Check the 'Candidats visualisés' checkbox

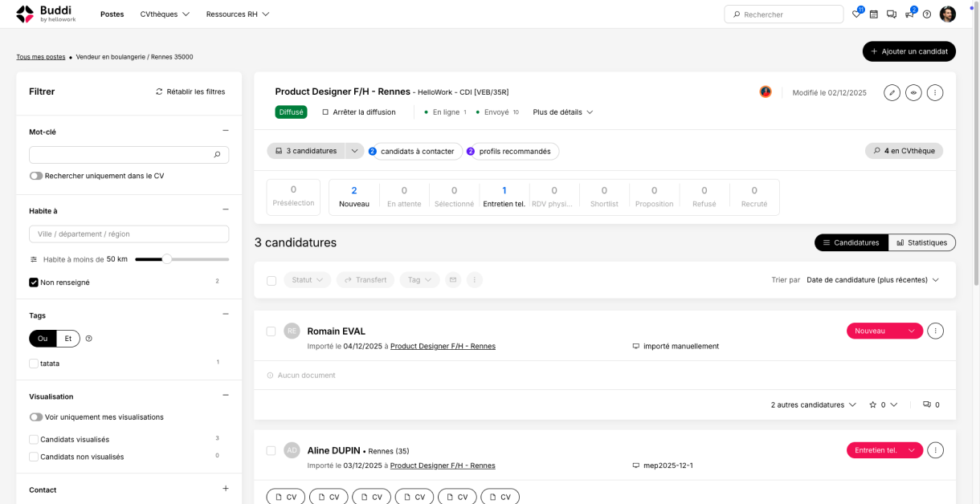tap(34, 440)
